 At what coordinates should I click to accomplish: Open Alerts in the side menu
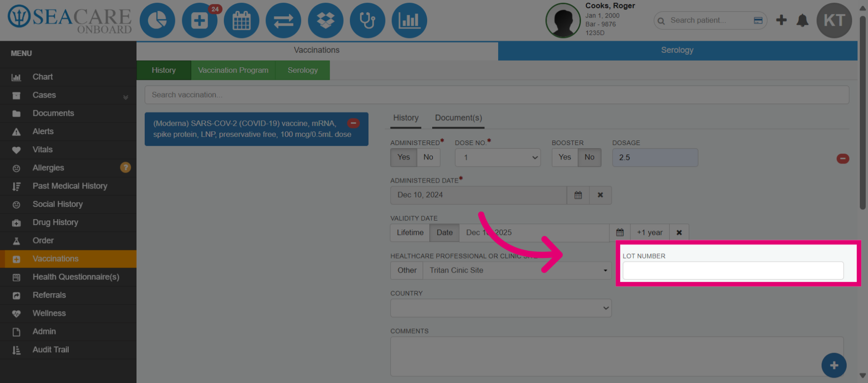68,131
